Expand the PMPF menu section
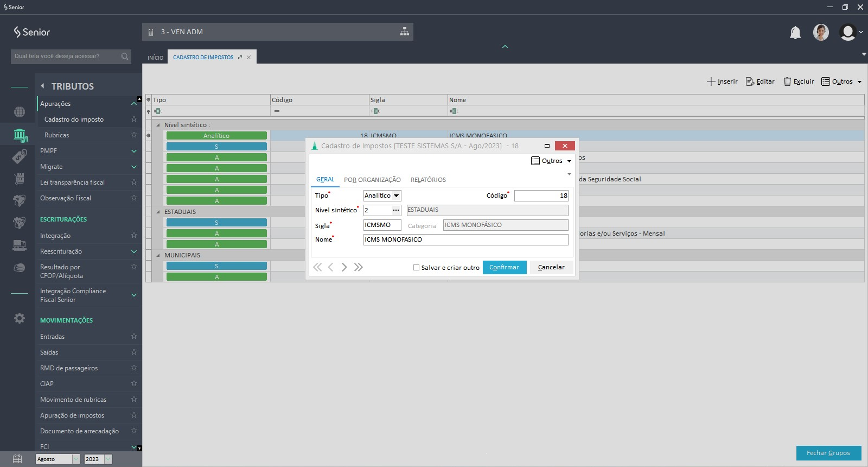 (x=133, y=151)
